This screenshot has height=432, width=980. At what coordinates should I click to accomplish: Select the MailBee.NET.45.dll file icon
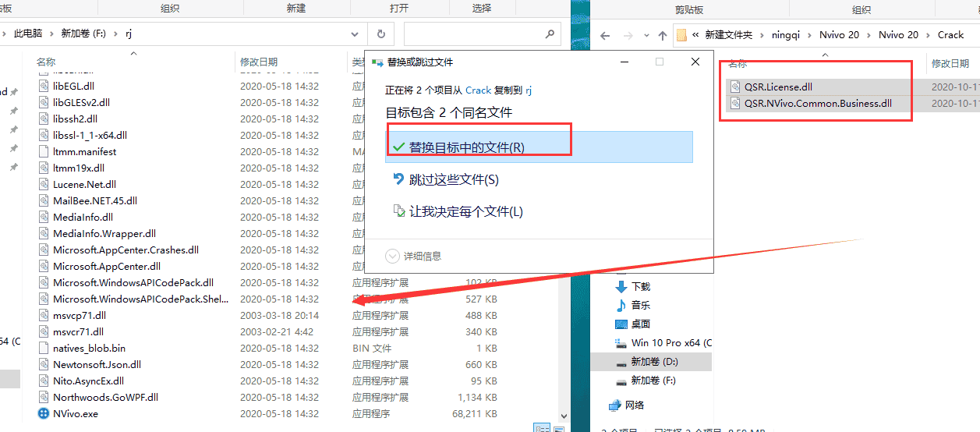(x=44, y=200)
